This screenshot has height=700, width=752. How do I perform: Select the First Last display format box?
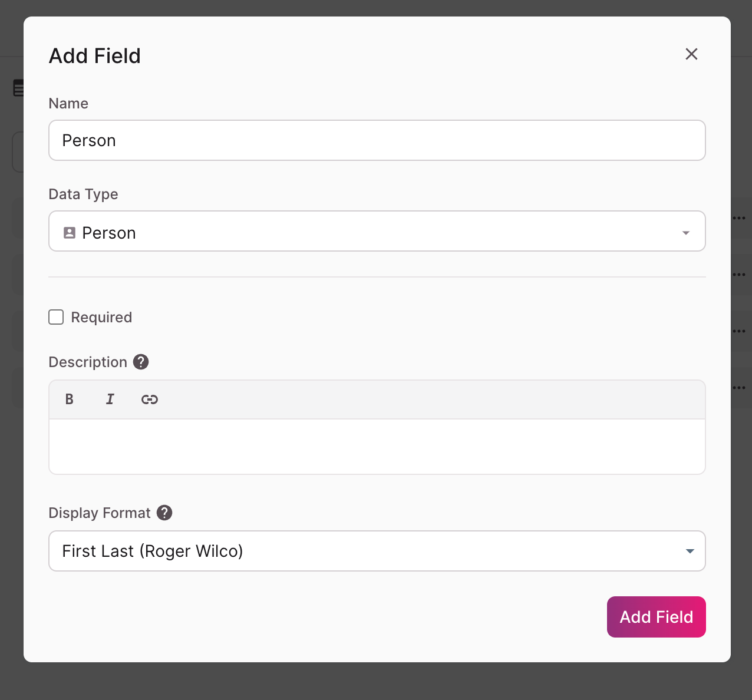point(365,552)
